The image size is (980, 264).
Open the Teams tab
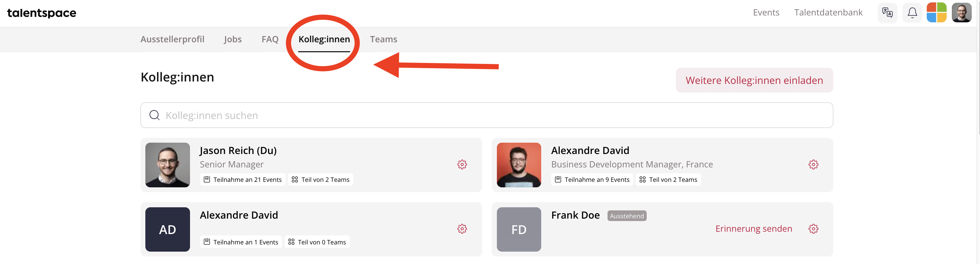383,39
